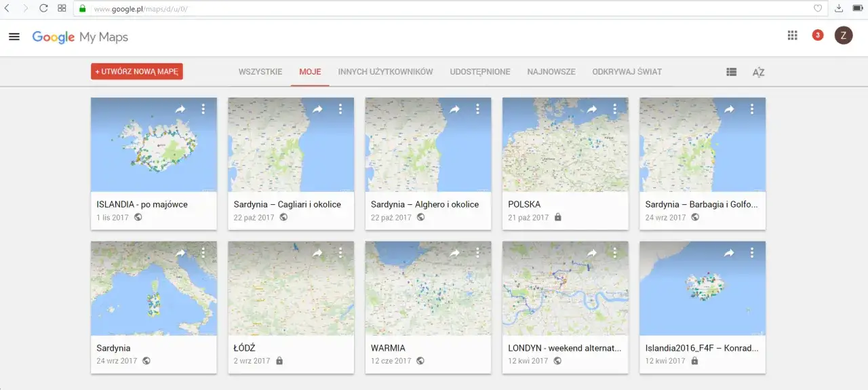Open the POLSKA map title
Screen dimensions: 868x390
(524, 204)
